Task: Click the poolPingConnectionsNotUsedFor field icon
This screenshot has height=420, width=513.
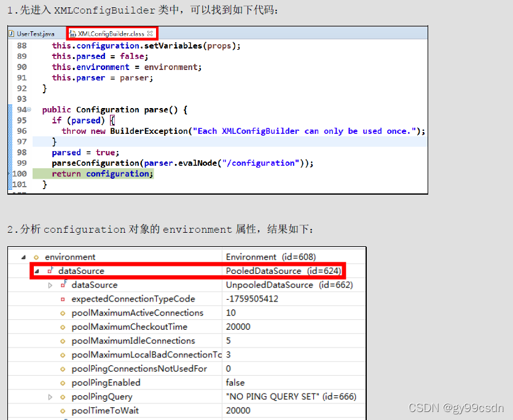Action: pos(63,369)
